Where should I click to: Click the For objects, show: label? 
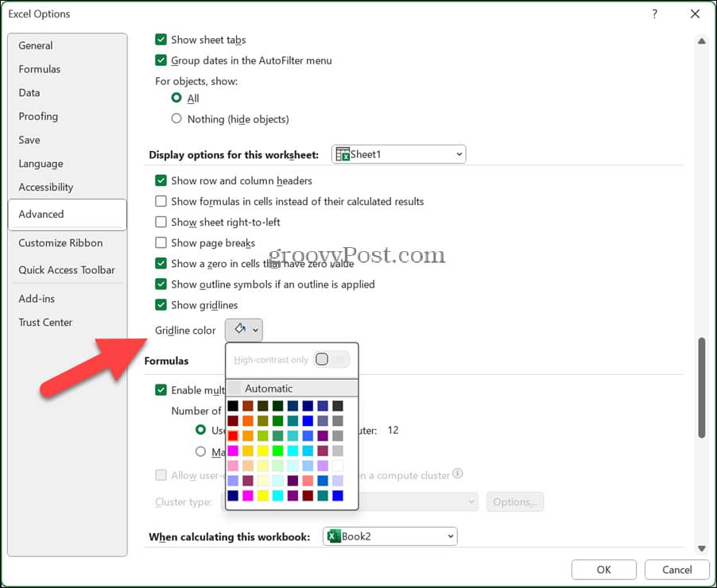(196, 81)
